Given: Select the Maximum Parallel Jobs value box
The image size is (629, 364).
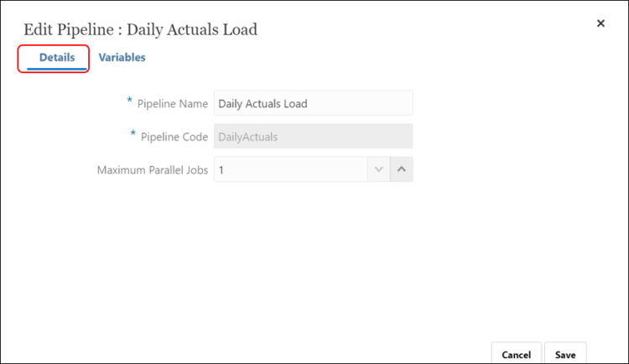Looking at the screenshot, I should 290,169.
